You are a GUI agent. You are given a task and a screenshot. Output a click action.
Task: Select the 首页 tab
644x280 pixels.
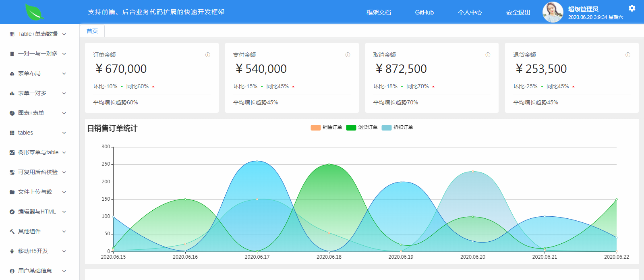click(92, 31)
